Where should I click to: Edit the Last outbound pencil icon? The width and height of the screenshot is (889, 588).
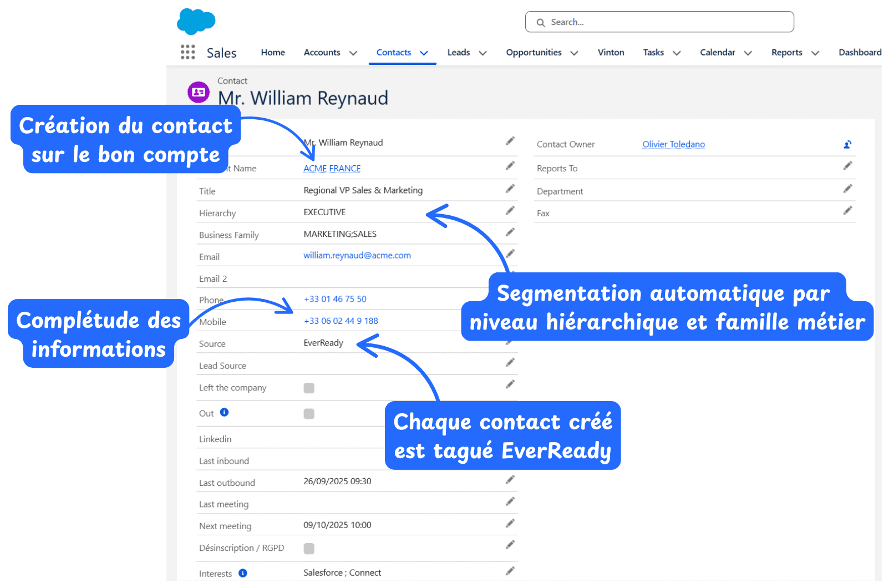coord(510,480)
